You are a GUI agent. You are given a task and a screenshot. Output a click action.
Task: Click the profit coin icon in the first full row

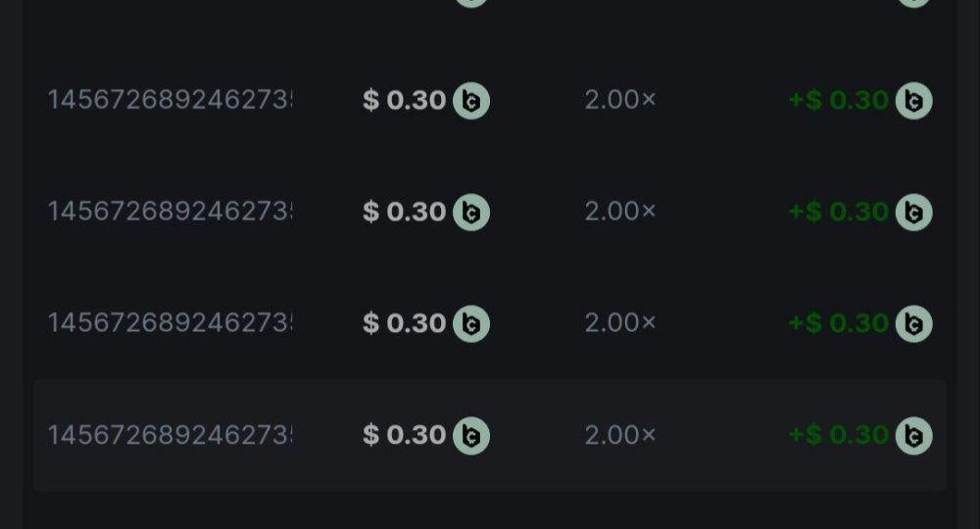pyautogui.click(x=914, y=101)
